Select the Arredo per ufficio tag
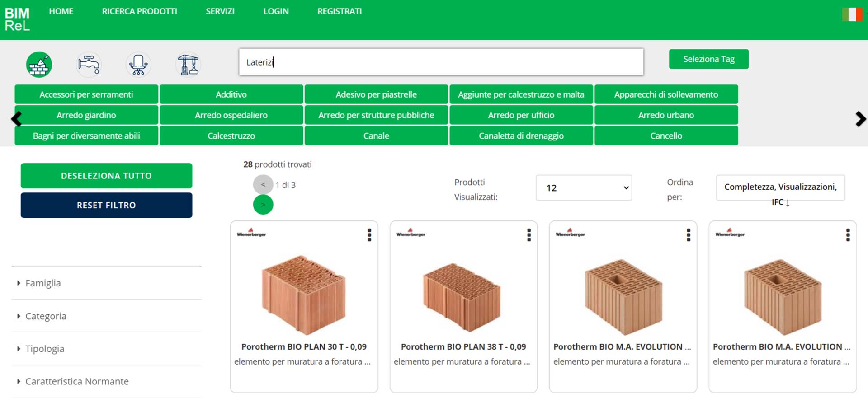This screenshot has height=398, width=868. pyautogui.click(x=521, y=115)
